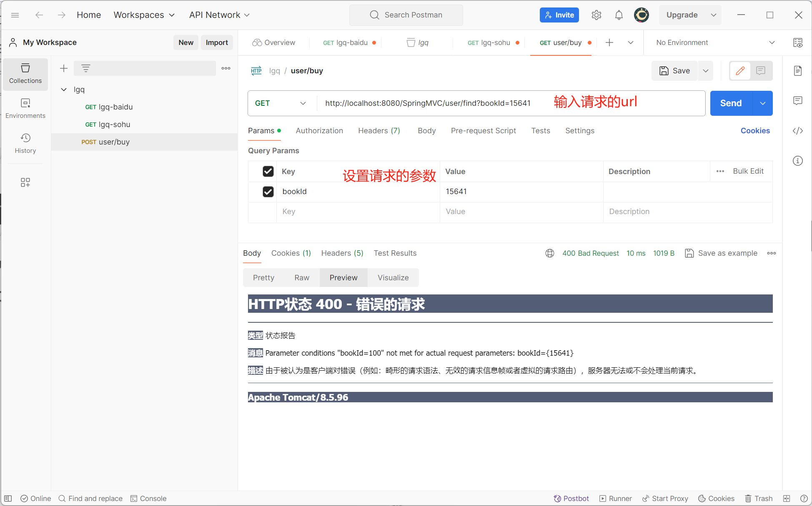Switch to the Headers (7) request tab
This screenshot has width=812, height=506.
coord(379,131)
